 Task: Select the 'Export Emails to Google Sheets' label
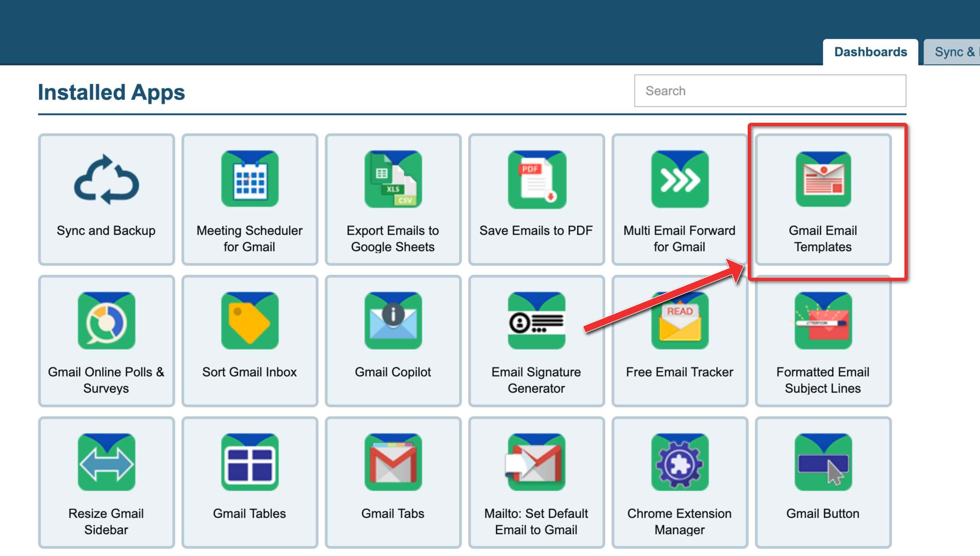393,239
